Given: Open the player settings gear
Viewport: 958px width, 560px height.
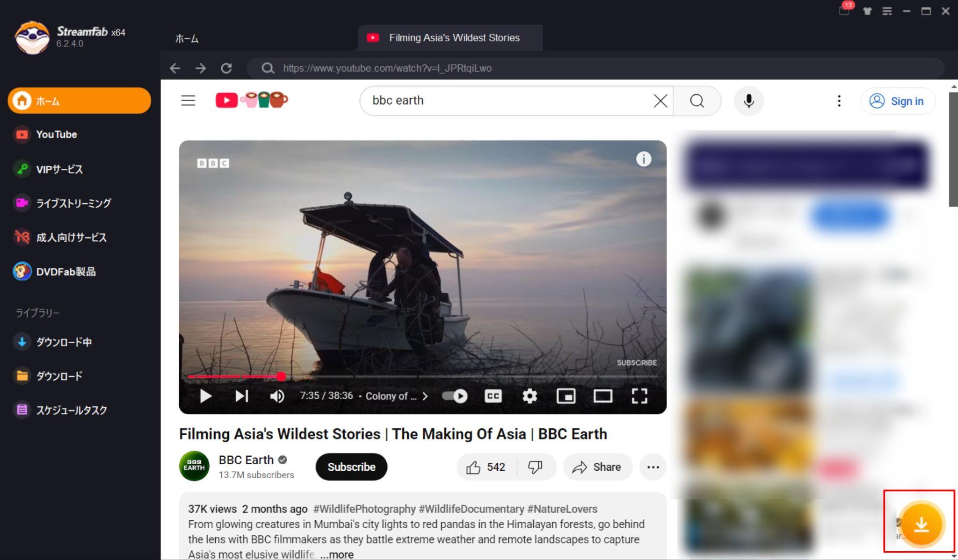Looking at the screenshot, I should pos(530,396).
